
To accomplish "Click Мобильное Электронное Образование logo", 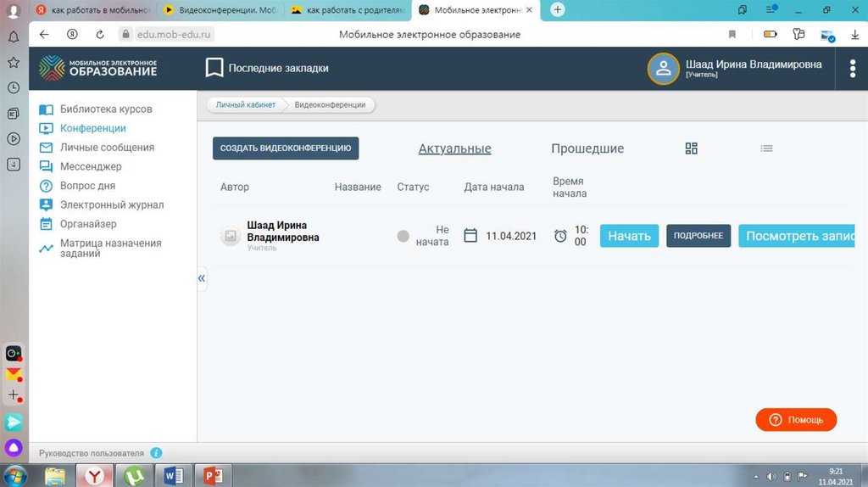I will (x=98, y=68).
